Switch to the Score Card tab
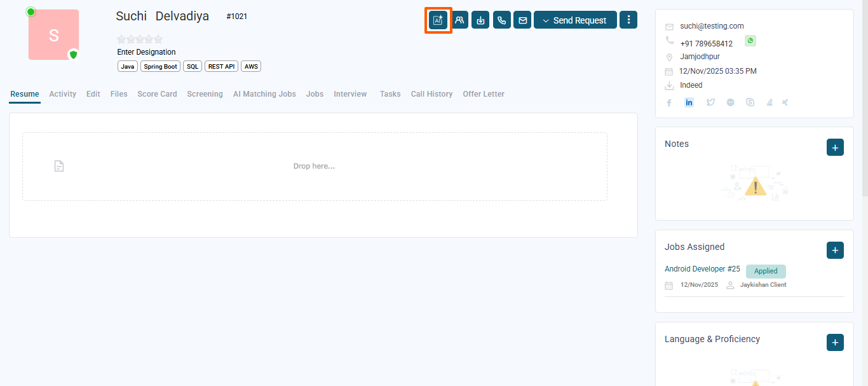This screenshot has height=386, width=868. (157, 94)
